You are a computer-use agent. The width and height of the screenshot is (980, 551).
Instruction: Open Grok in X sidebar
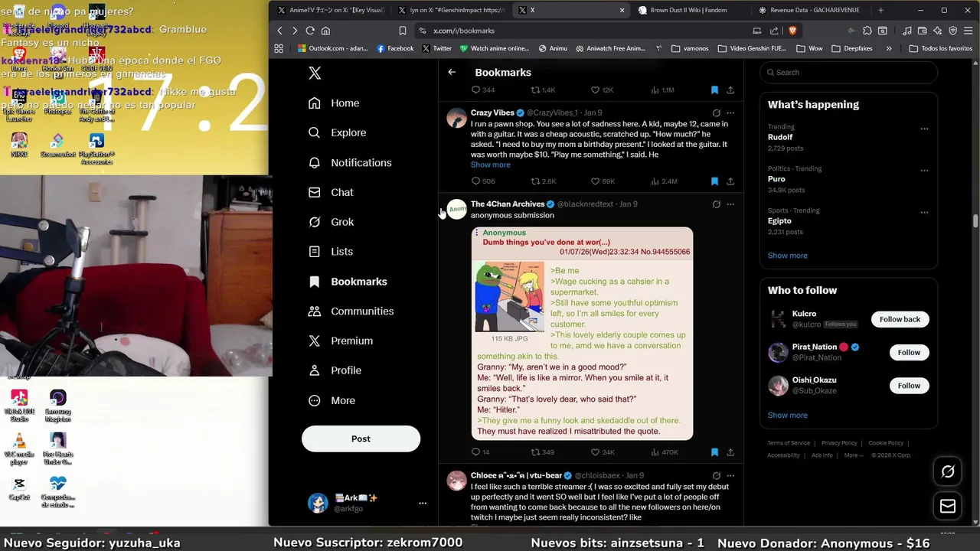(331, 222)
